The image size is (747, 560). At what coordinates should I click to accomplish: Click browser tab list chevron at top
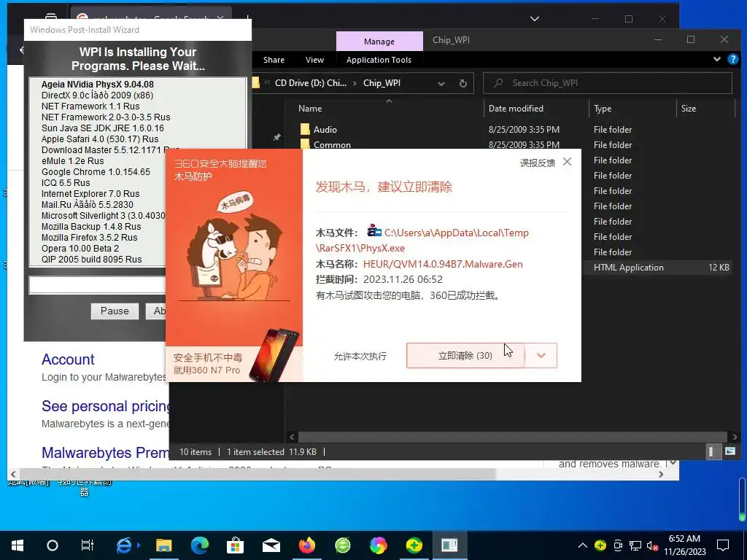pyautogui.click(x=535, y=19)
